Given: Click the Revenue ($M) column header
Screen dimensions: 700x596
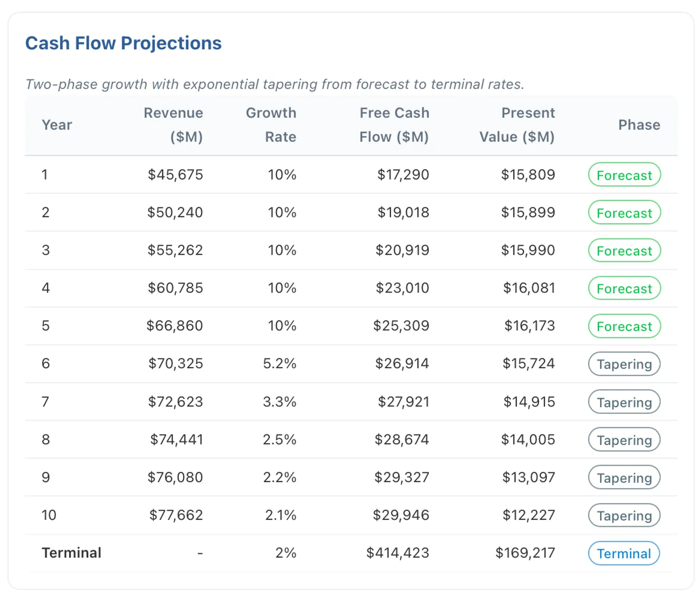Looking at the screenshot, I should (x=173, y=125).
